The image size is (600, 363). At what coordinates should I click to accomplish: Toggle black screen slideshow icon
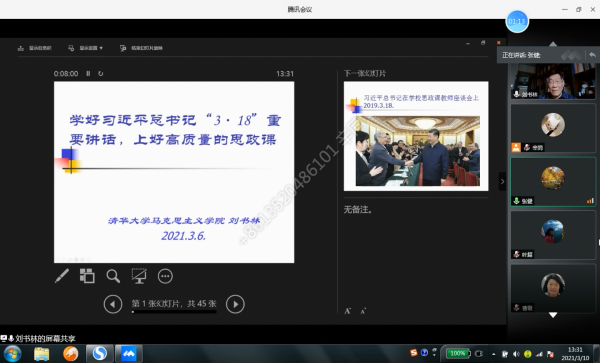(139, 276)
